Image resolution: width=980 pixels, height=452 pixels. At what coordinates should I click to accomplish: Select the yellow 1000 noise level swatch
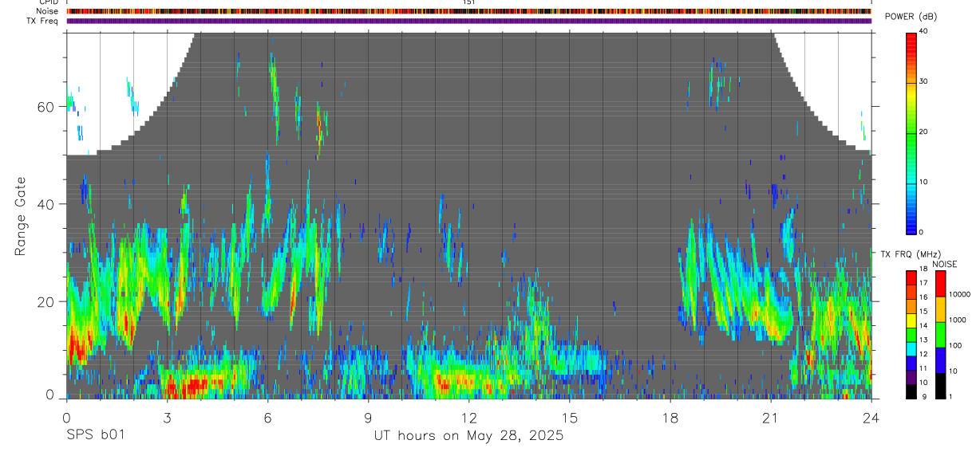coord(941,309)
